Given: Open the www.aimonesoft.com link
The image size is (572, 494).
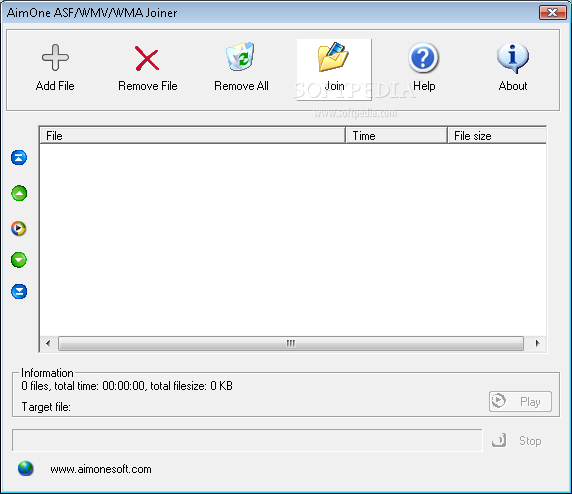Looking at the screenshot, I should [x=101, y=469].
